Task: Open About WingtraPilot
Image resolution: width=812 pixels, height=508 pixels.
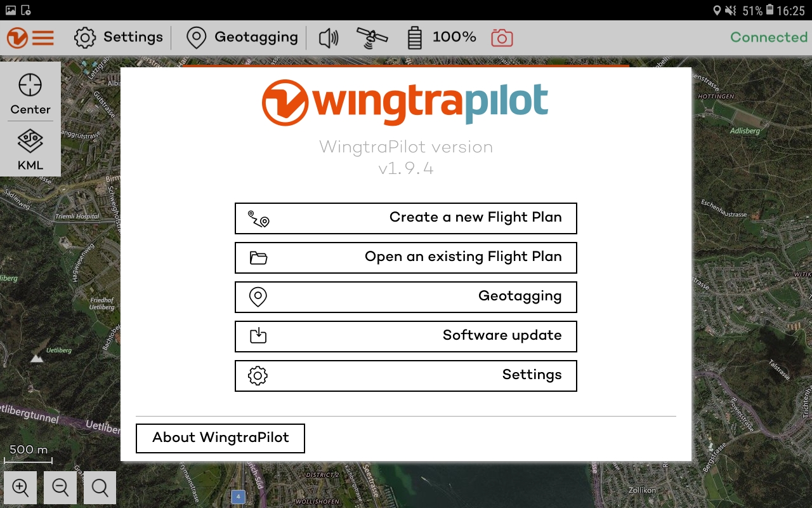Action: [220, 438]
